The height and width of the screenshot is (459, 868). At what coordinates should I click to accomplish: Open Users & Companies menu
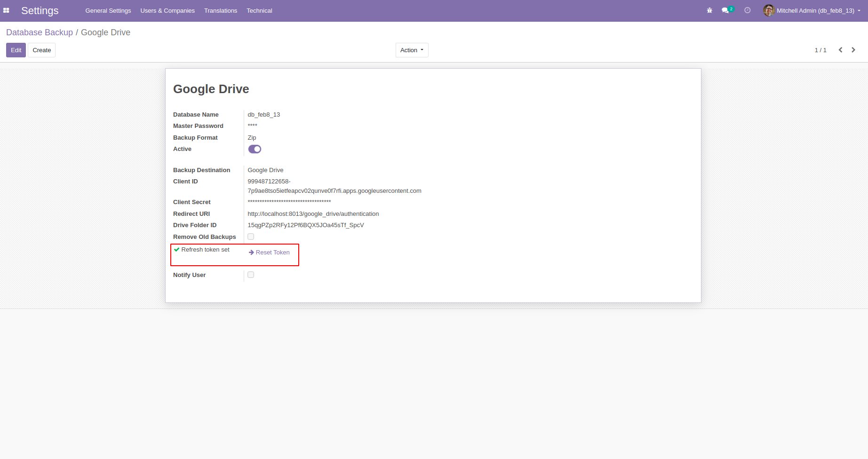[x=167, y=10]
